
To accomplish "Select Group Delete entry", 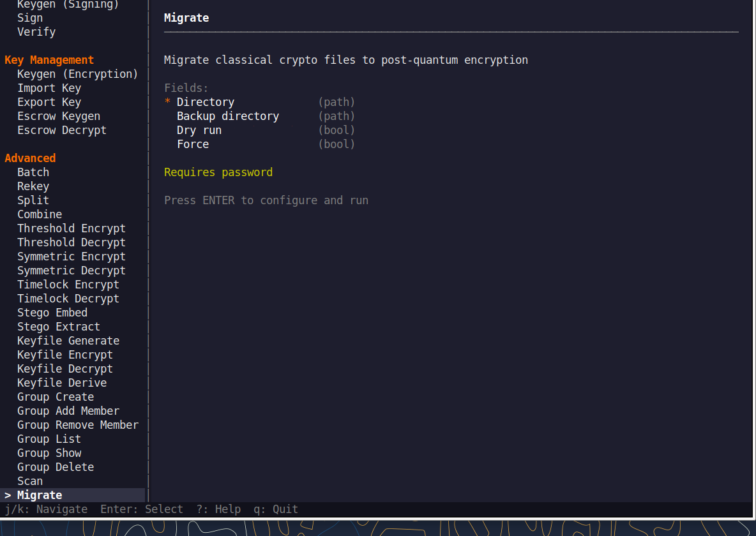I will click(56, 466).
